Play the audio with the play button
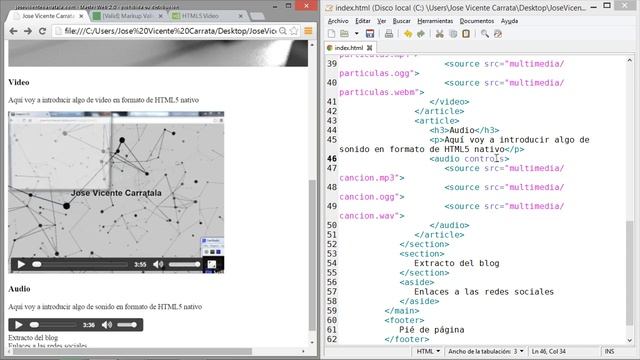The width and height of the screenshot is (640, 360). 18,325
